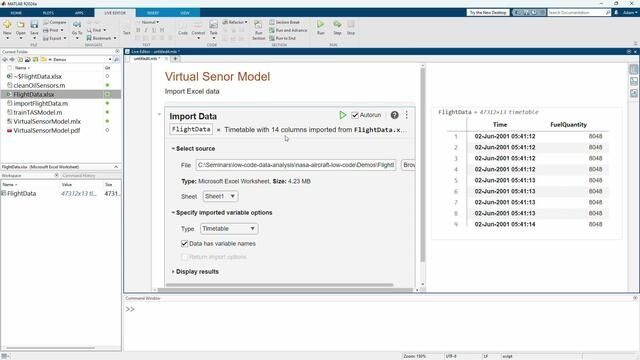Select the untitled4.mlx document tab

pyautogui.click(x=148, y=59)
